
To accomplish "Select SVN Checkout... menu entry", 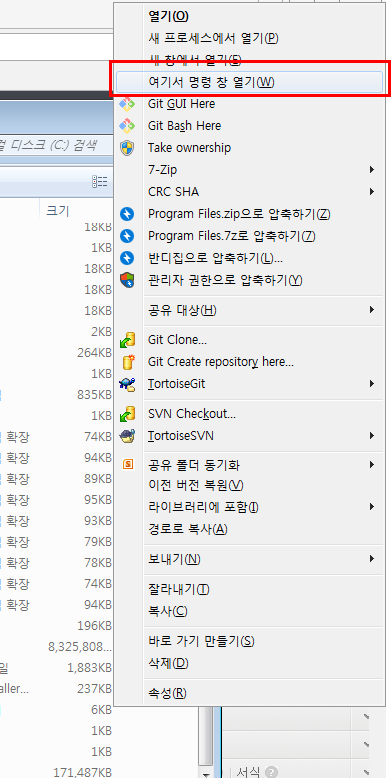I will point(250,414).
